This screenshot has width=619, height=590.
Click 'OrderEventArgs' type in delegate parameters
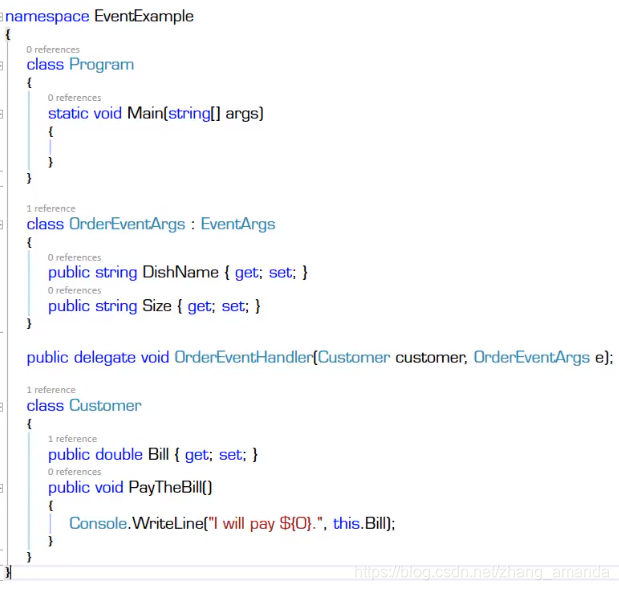point(532,358)
